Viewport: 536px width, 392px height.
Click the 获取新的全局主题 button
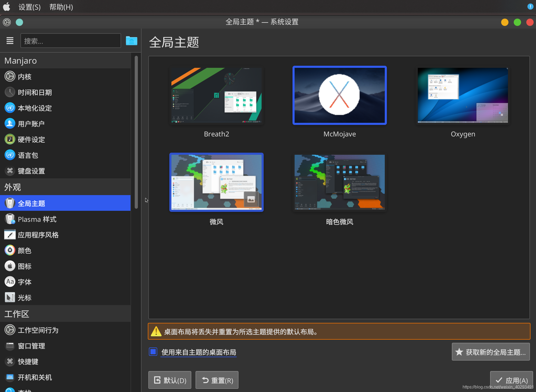point(491,352)
